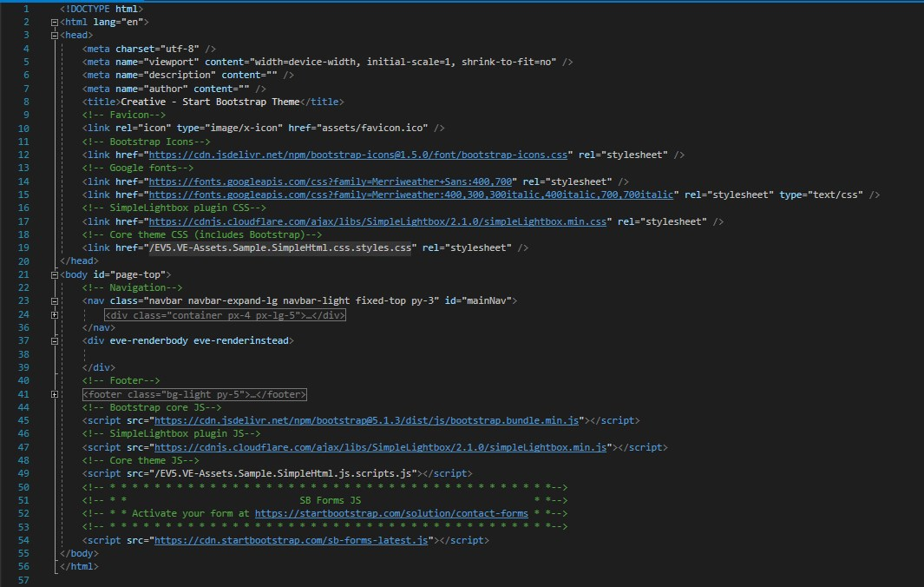Click the collapsed div container placeholder box
This screenshot has height=587, width=924.
pyautogui.click(x=225, y=315)
